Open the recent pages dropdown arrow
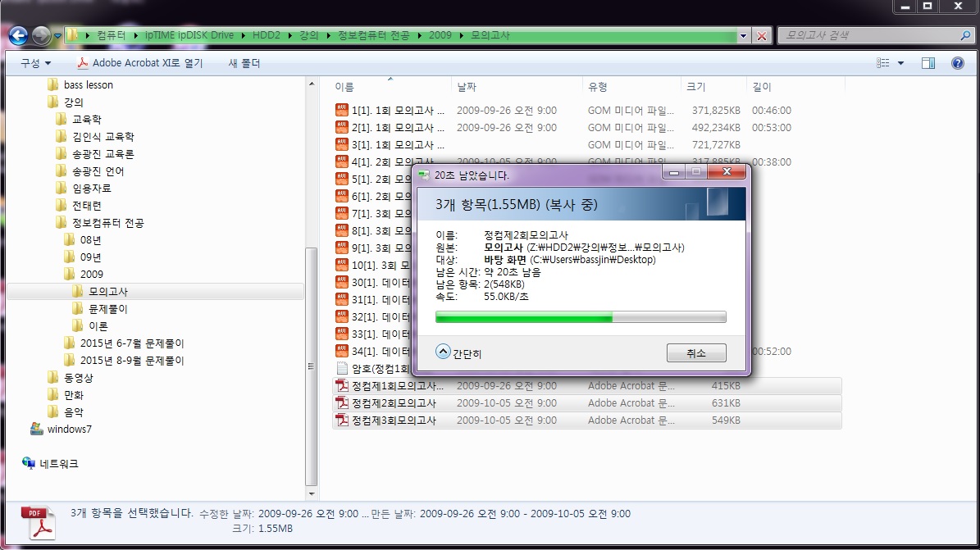 [x=57, y=35]
